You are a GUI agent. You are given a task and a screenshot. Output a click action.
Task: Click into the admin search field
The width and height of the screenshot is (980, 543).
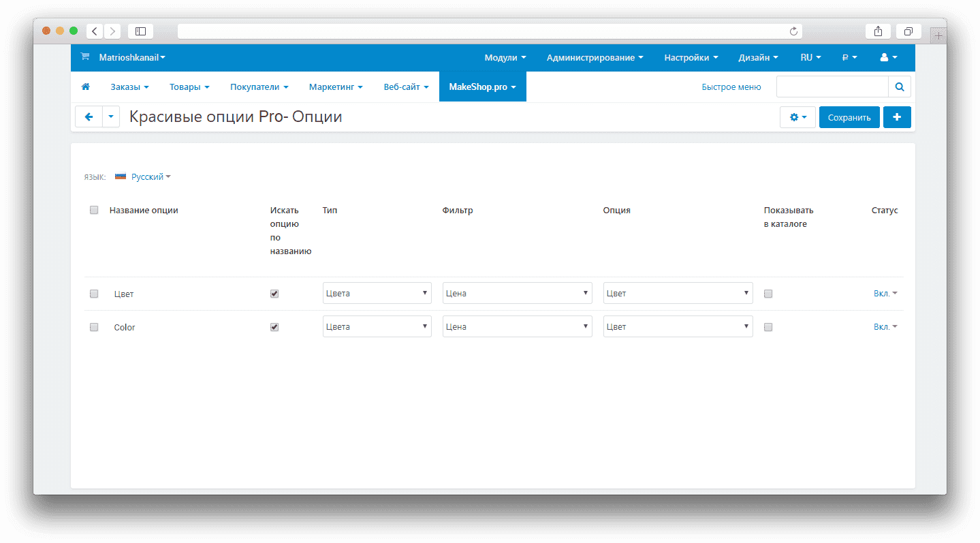[x=832, y=87]
